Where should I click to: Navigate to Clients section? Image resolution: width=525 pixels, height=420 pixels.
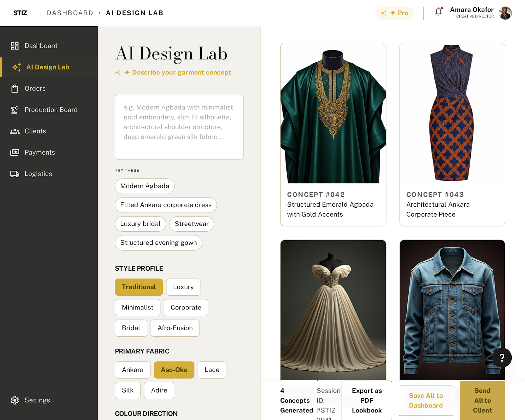pyautogui.click(x=49, y=131)
